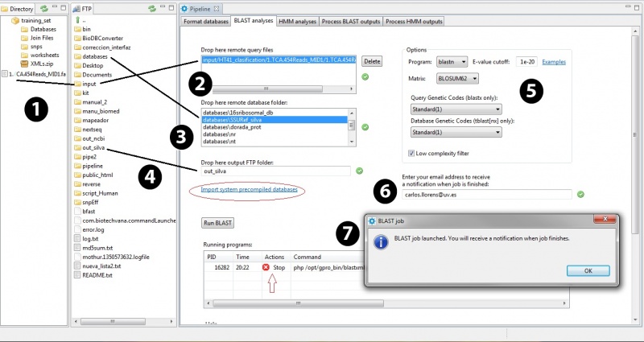Open the Process BLAST outputs tab
Viewport: 644px width, 342px height.
[352, 21]
